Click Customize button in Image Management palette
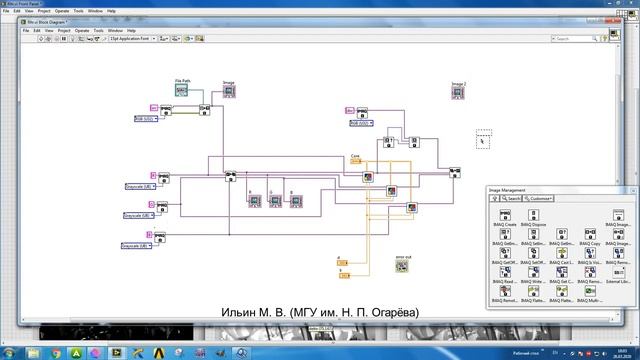This screenshot has height=360, width=640. tap(538, 198)
